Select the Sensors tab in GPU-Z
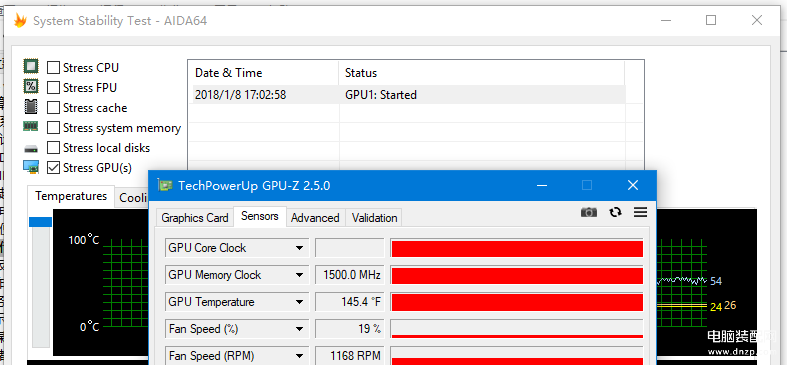The height and width of the screenshot is (365, 787). pos(259,216)
